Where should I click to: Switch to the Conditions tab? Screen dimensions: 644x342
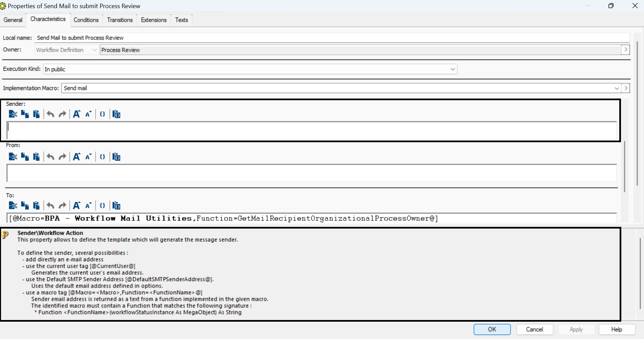86,20
